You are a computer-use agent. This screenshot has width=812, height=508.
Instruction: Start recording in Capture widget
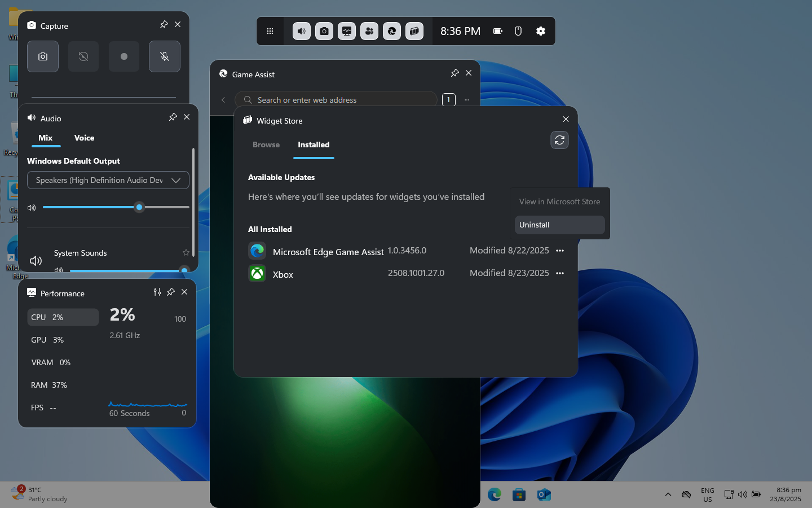124,56
